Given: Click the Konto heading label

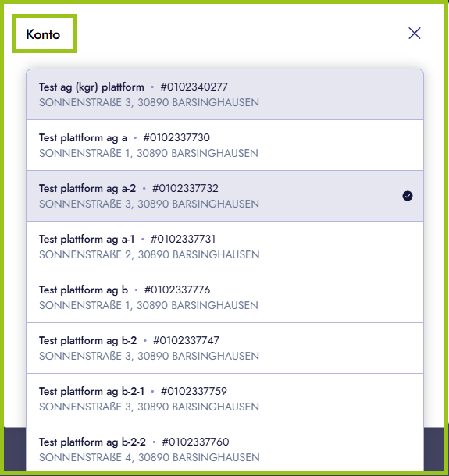Looking at the screenshot, I should pos(43,34).
